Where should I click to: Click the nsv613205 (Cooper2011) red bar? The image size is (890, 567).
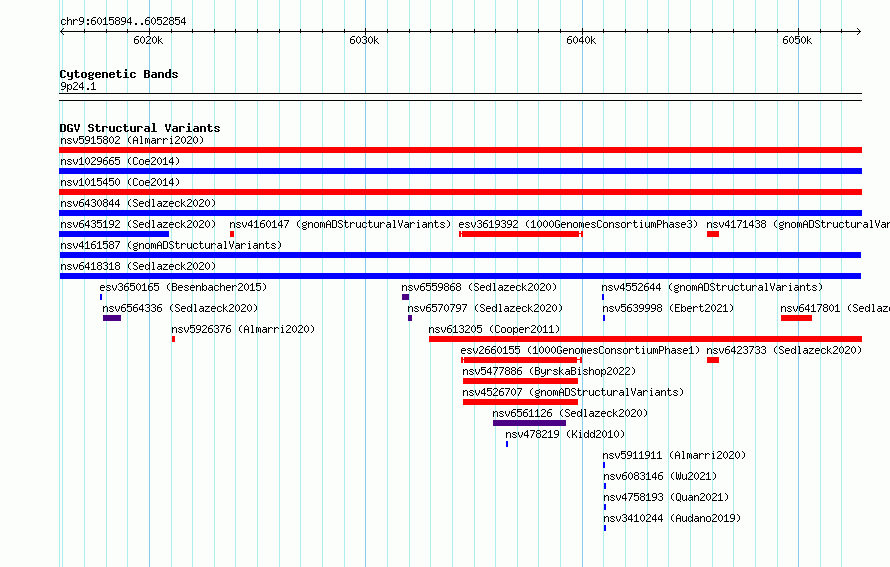pyautogui.click(x=645, y=339)
